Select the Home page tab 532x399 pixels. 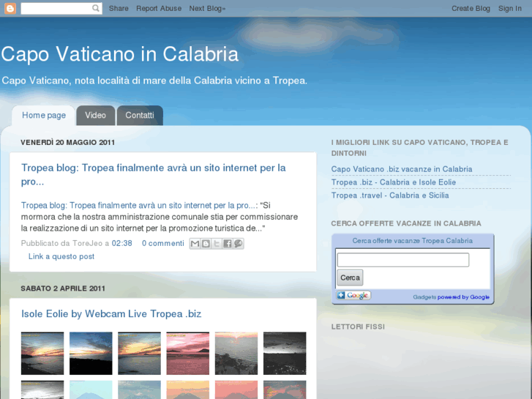44,116
